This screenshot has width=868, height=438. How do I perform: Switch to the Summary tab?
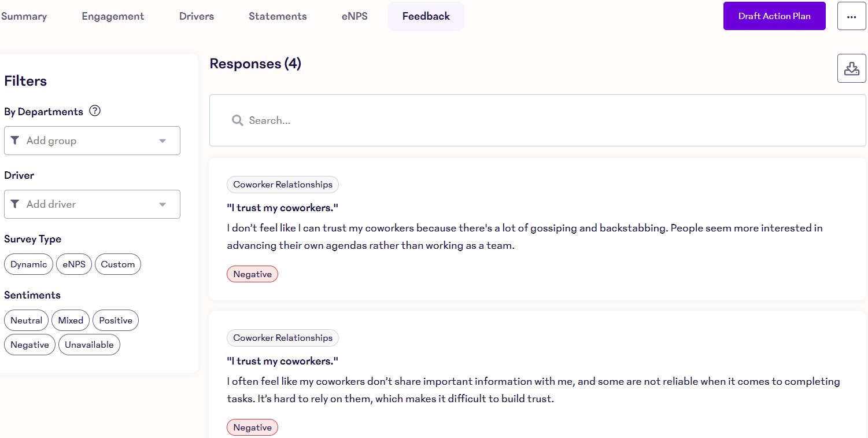coord(23,16)
